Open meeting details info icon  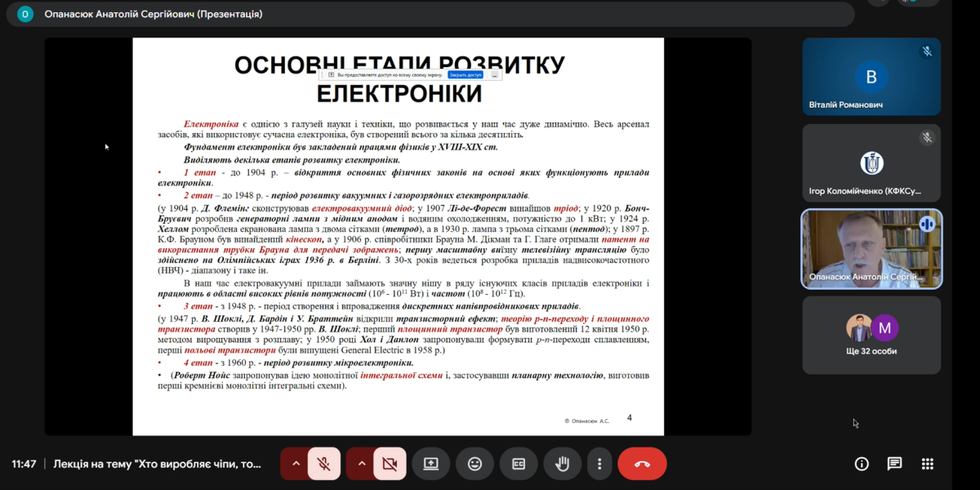click(862, 464)
